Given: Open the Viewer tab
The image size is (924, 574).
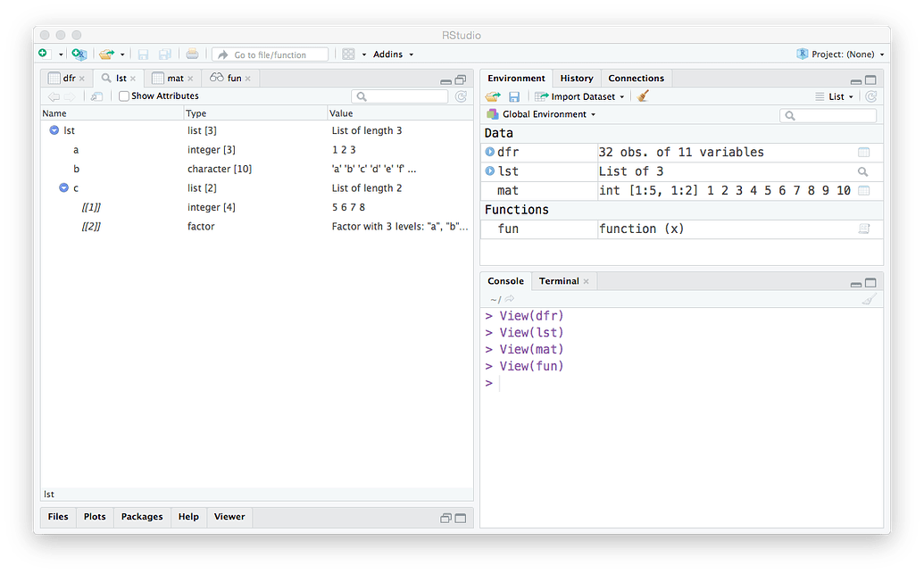Looking at the screenshot, I should pyautogui.click(x=229, y=517).
